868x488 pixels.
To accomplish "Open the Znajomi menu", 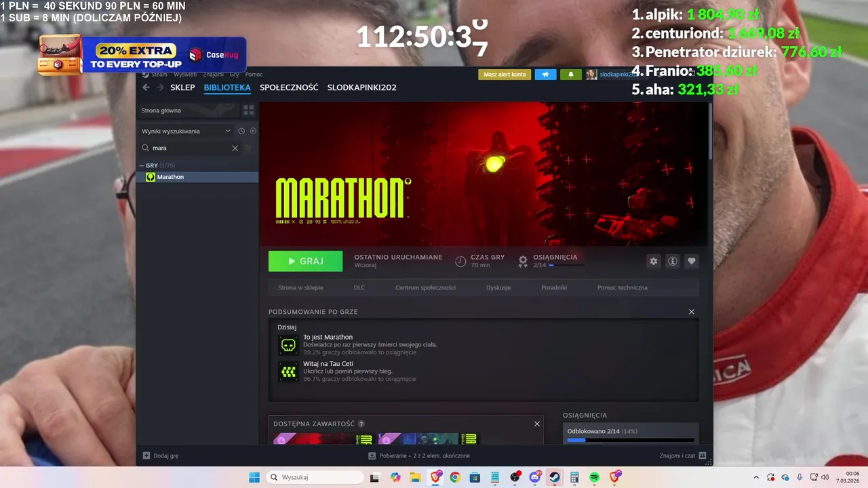I will (214, 75).
